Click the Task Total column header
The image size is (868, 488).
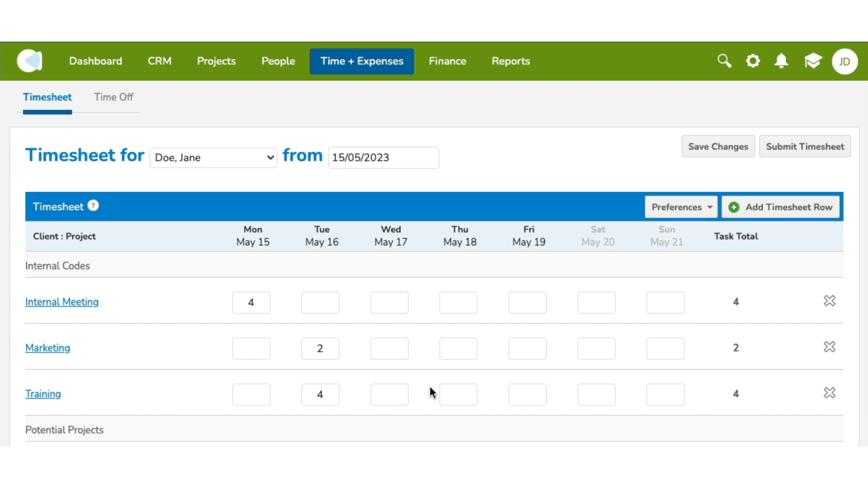tap(736, 236)
